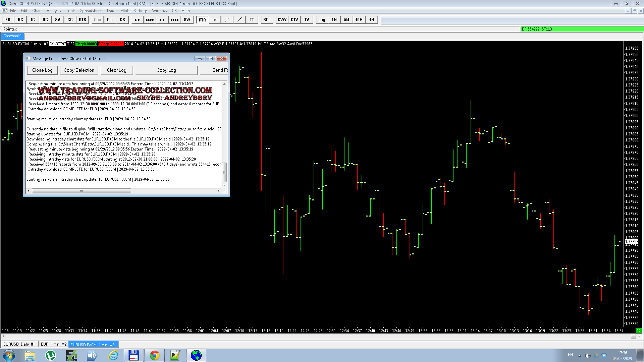Screen dimensions: 644x362
Task: Toggle the Log scale toolbar button
Action: pos(322,20)
